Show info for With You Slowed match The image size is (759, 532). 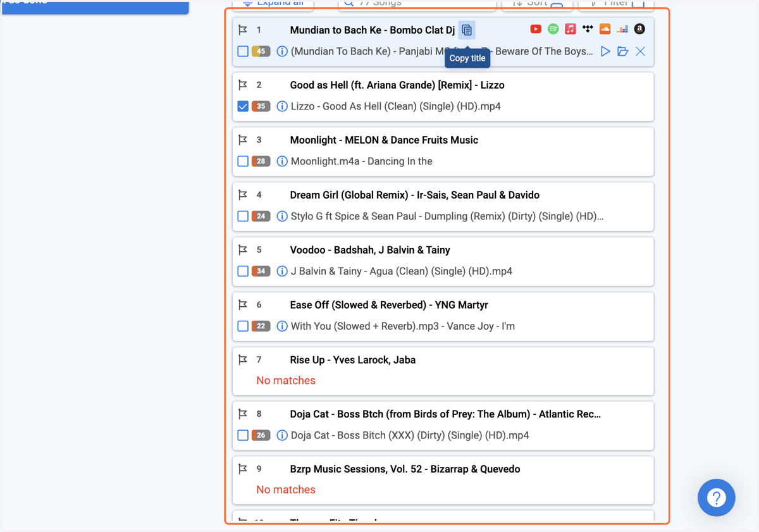(282, 326)
